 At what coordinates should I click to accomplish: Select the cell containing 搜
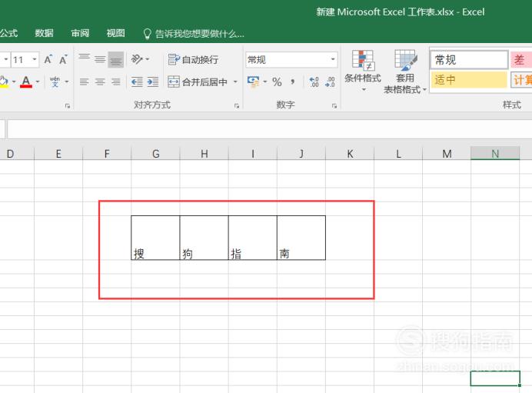pos(155,238)
